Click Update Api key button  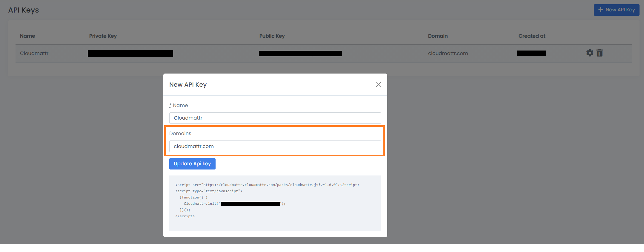192,164
